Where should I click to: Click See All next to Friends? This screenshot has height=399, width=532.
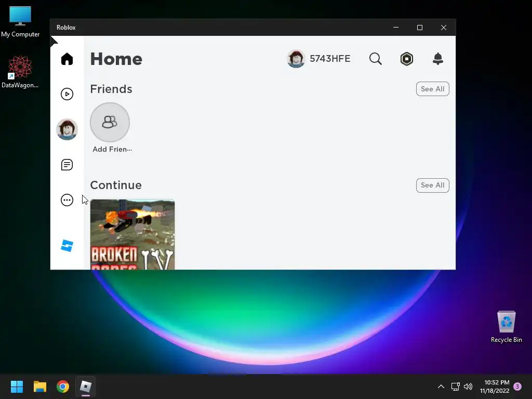pos(433,89)
